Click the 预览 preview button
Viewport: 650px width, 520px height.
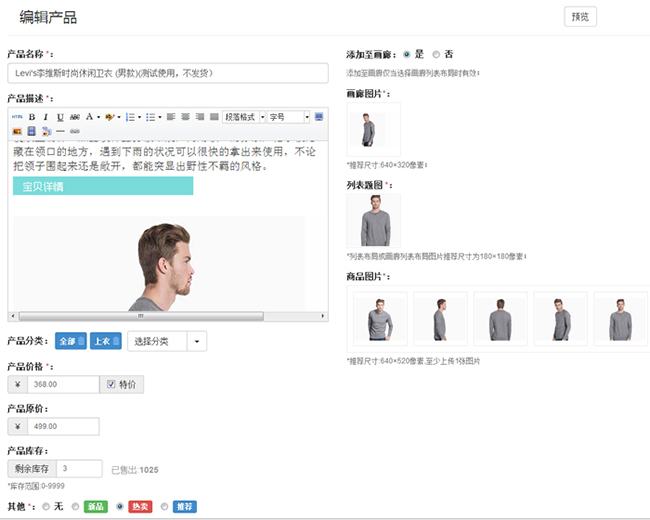580,16
